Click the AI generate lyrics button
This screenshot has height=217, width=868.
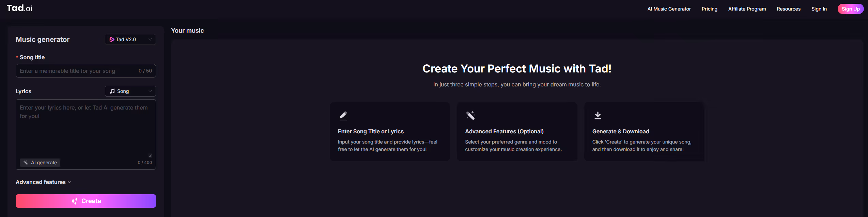click(40, 163)
